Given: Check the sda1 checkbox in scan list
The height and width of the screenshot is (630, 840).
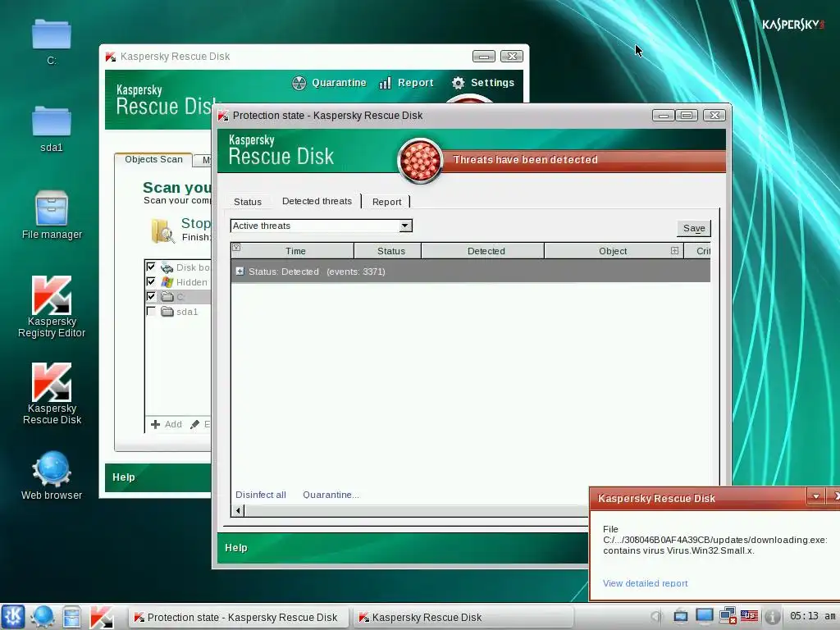Looking at the screenshot, I should (x=151, y=311).
